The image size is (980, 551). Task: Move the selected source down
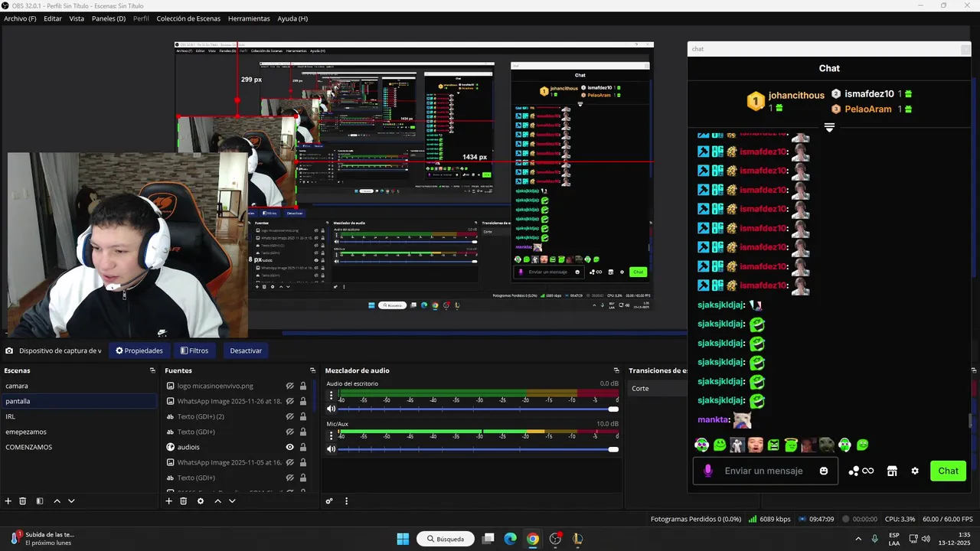pos(232,501)
